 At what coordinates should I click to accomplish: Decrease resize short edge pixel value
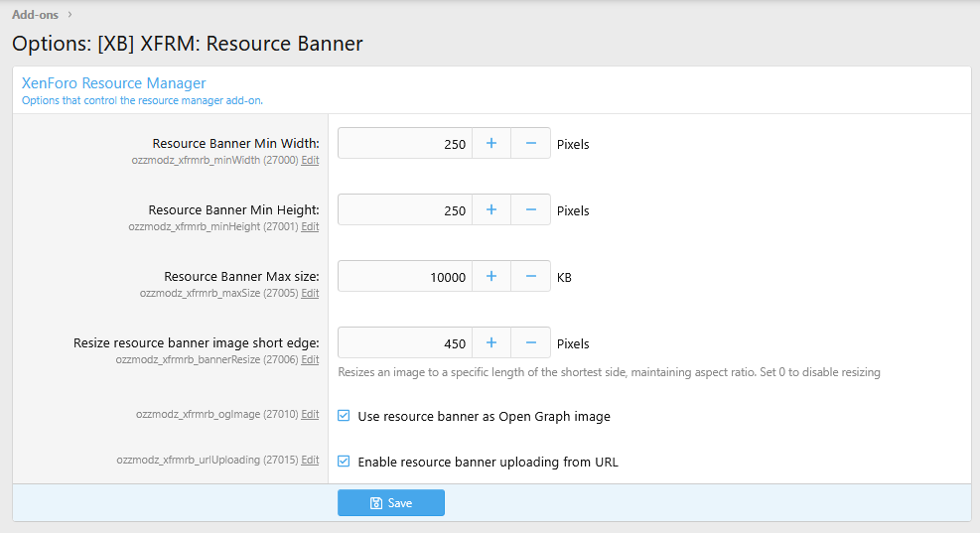tap(530, 343)
